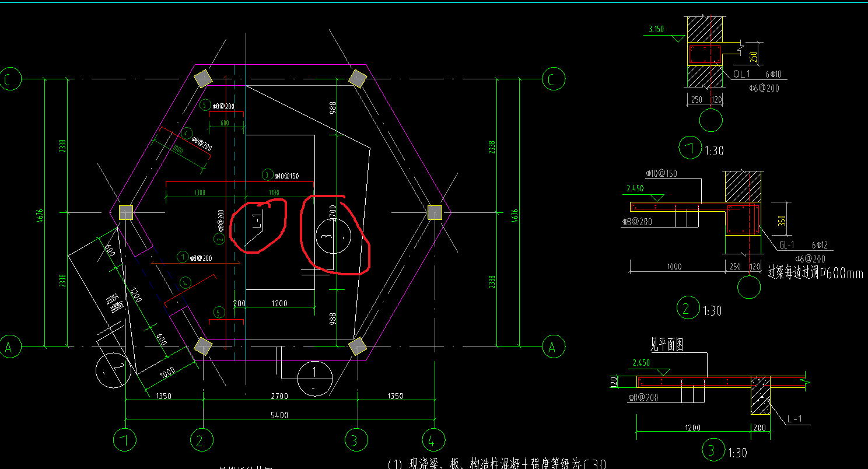Select the 6Φ12 rebar text beside GL-1
The image size is (868, 469).
[x=821, y=245]
